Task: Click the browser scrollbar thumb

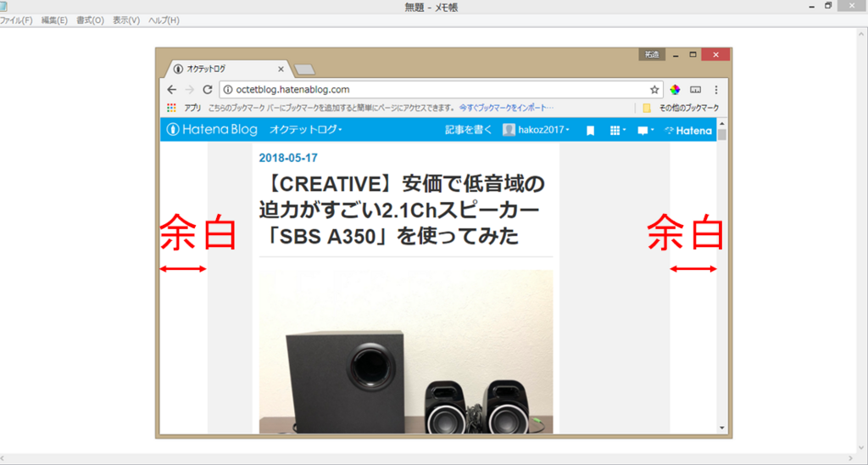Action: (722, 135)
